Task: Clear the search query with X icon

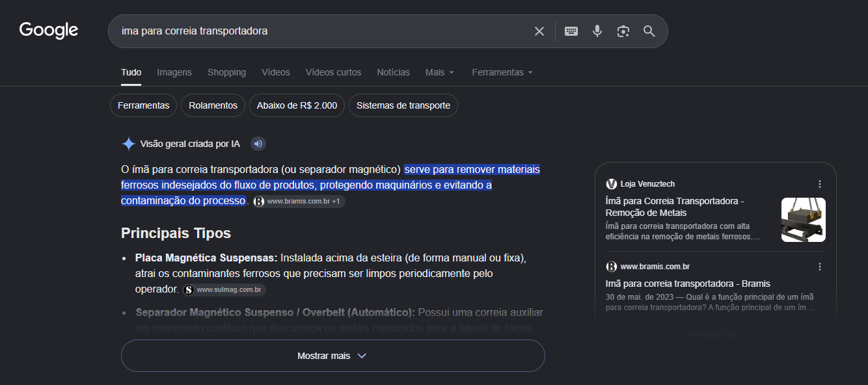Action: (x=539, y=31)
